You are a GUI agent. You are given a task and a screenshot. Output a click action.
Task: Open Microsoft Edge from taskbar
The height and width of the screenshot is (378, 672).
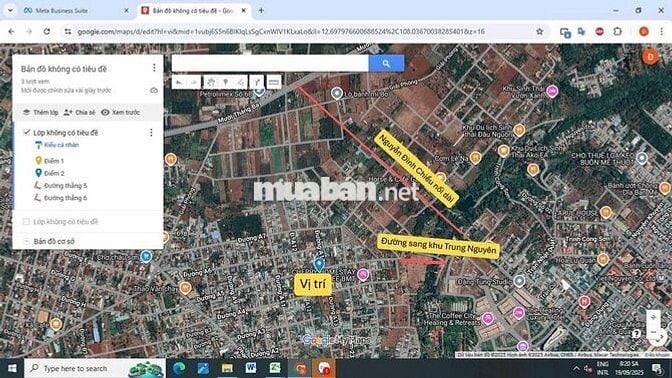(x=179, y=368)
